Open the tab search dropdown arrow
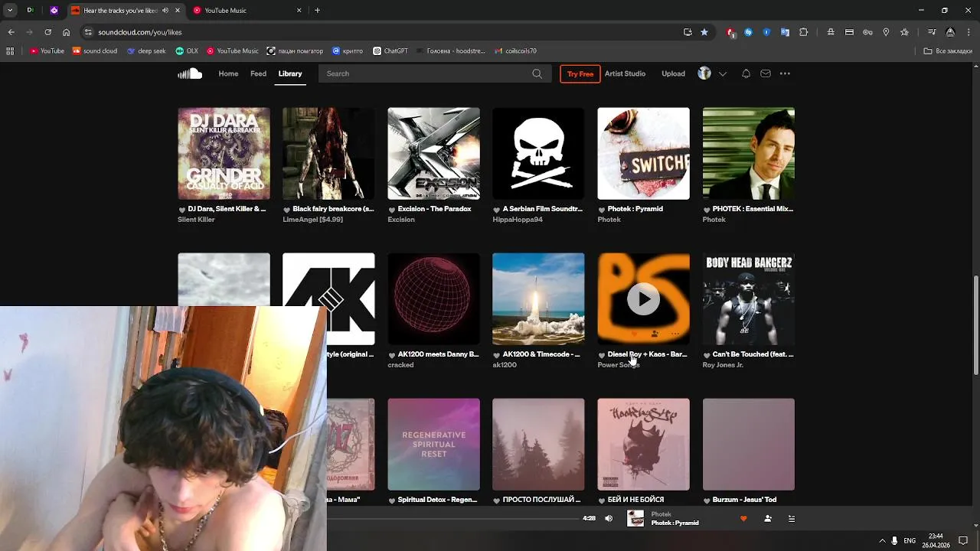Viewport: 980px width, 551px height. click(x=9, y=11)
